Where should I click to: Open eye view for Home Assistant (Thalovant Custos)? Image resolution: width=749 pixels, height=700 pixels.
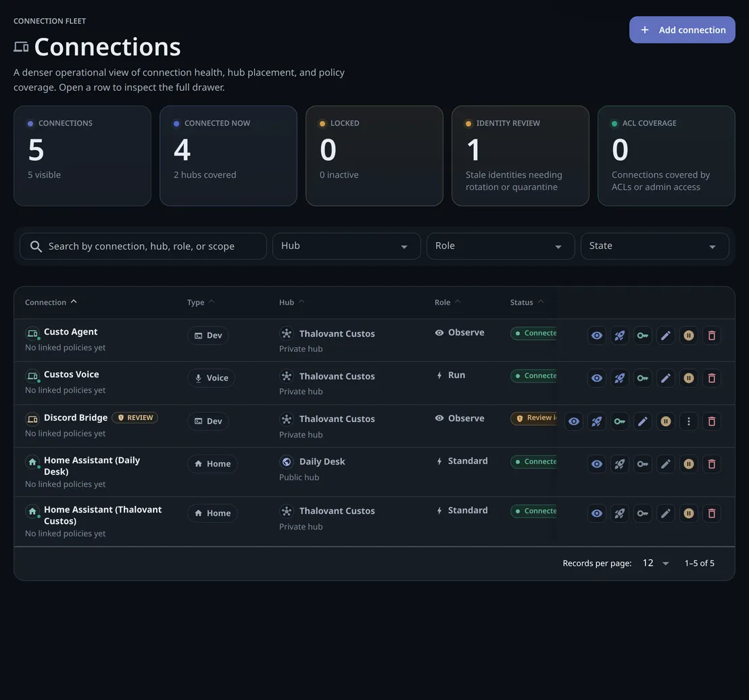point(597,513)
